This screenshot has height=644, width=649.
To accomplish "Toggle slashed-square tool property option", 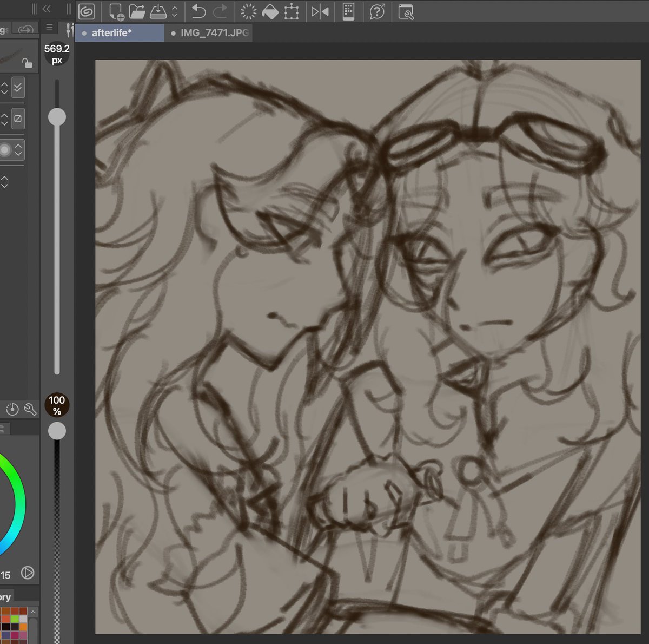I will [x=18, y=118].
